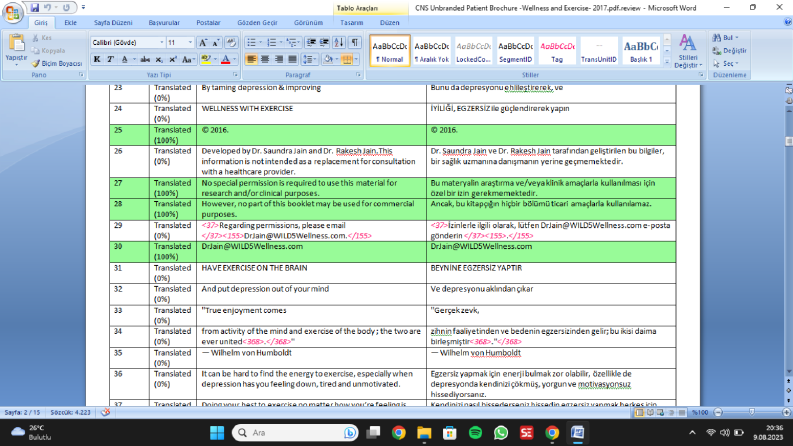Open Spotify from the taskbar
Screen dimensions: 793x446
pos(475,432)
